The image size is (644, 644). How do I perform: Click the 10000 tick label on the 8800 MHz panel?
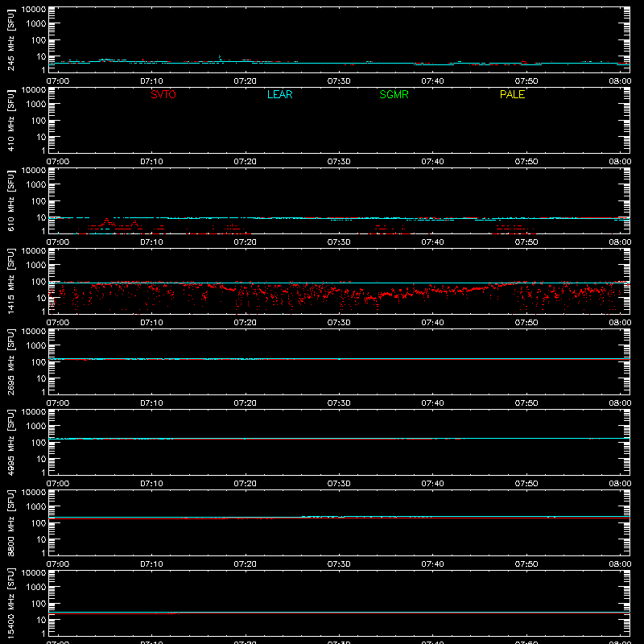[34, 493]
